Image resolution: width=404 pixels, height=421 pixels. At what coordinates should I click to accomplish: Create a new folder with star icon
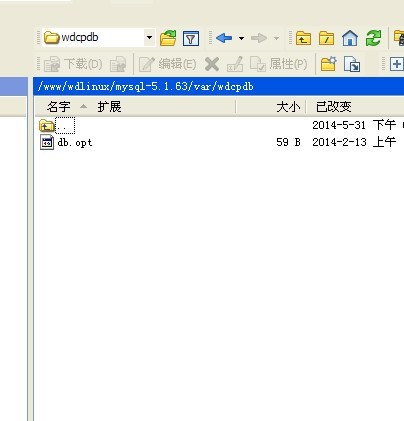click(329, 64)
